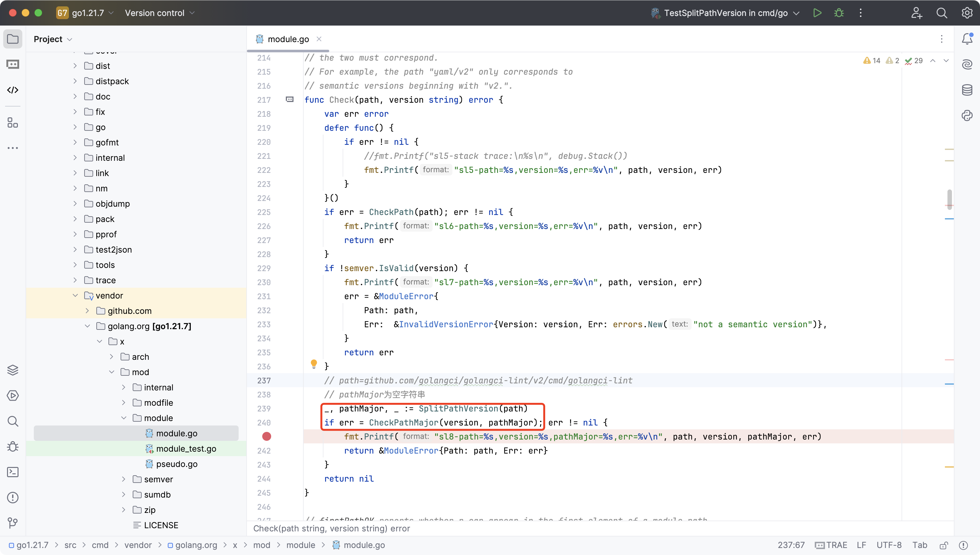
Task: Open more run actions vertical dots
Action: pyautogui.click(x=860, y=13)
